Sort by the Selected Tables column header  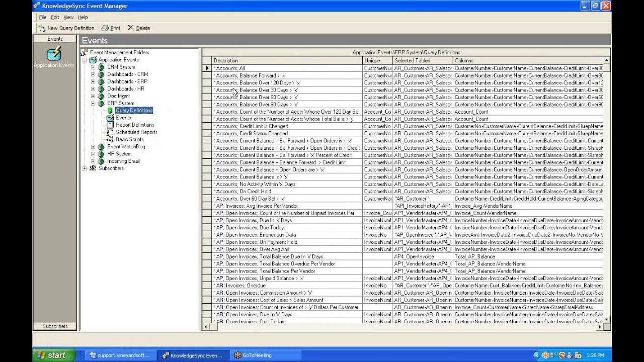[x=423, y=60]
